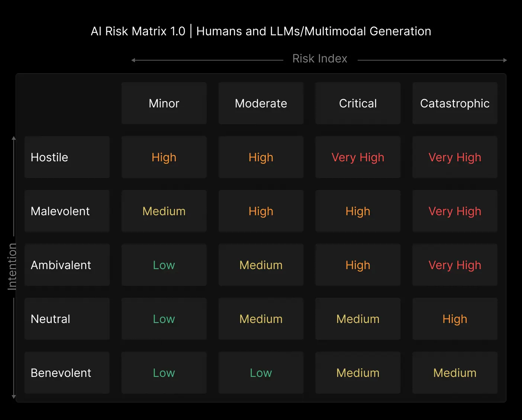
Task: Select the Catastrophic column header cell
Action: tap(455, 103)
